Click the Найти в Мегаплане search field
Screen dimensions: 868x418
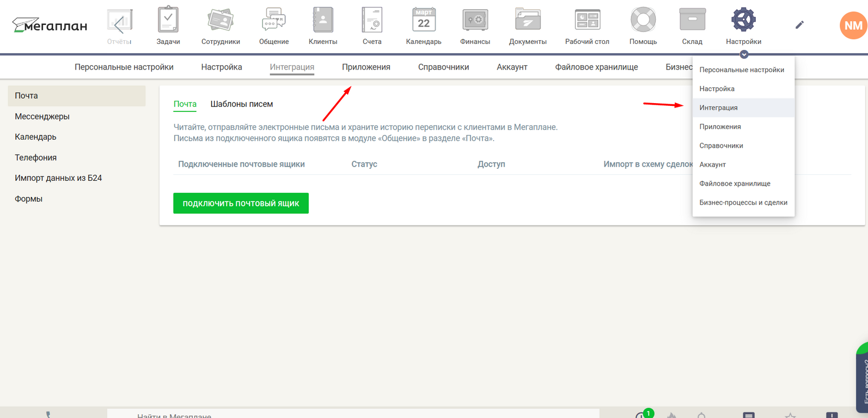pos(353,414)
